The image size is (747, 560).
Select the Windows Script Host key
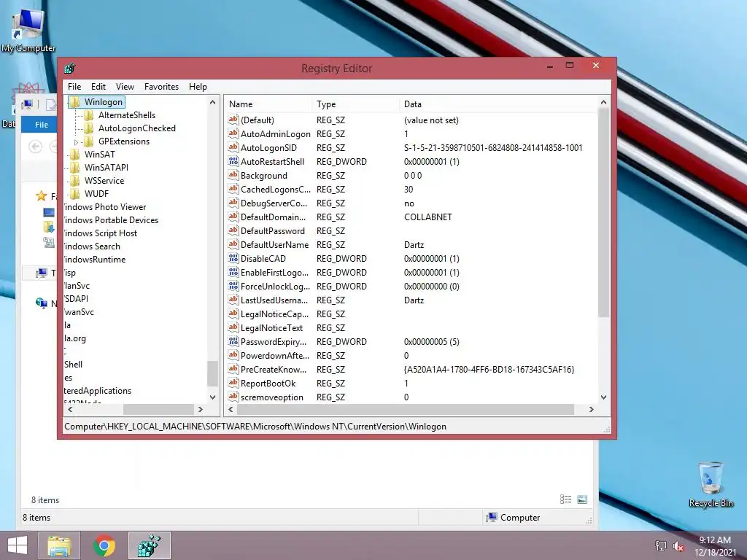click(x=101, y=233)
